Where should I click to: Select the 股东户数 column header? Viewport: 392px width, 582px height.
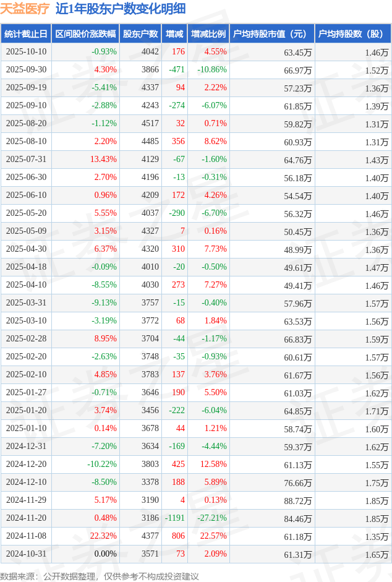tap(140, 34)
